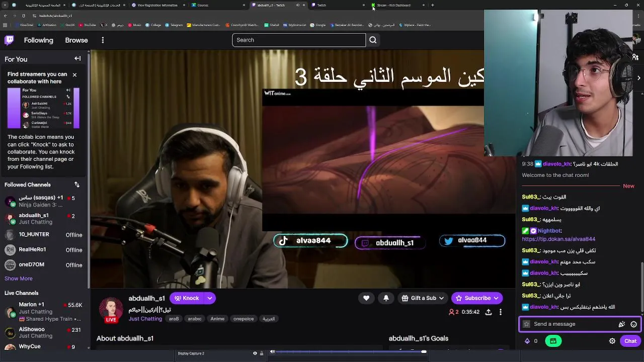Image resolution: width=644 pixels, height=362 pixels.
Task: Click the New messages indicator in chat
Action: point(628,186)
